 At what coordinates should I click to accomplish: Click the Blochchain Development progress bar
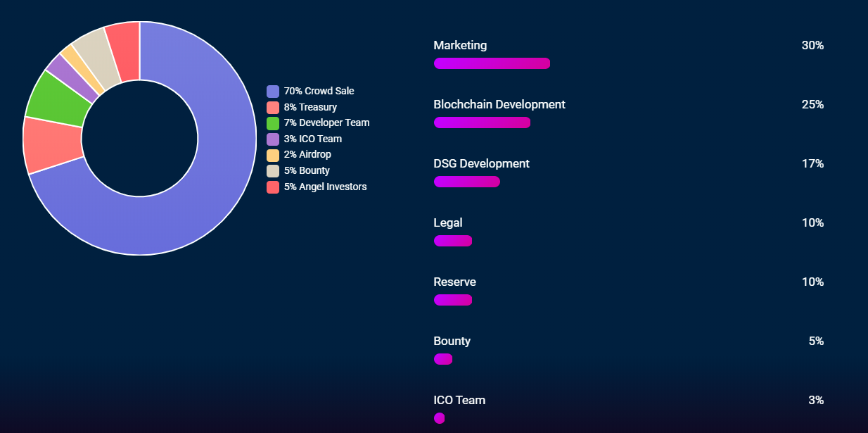pyautogui.click(x=482, y=123)
